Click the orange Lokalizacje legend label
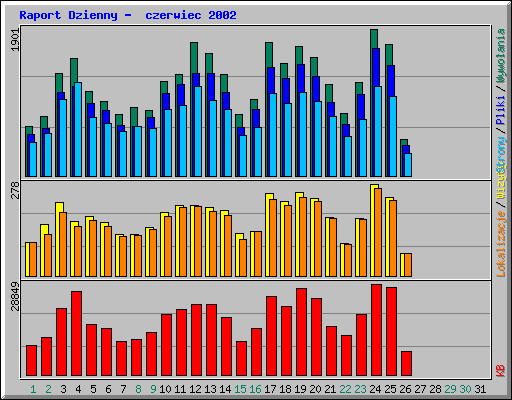The width and height of the screenshot is (512, 400). 501,244
